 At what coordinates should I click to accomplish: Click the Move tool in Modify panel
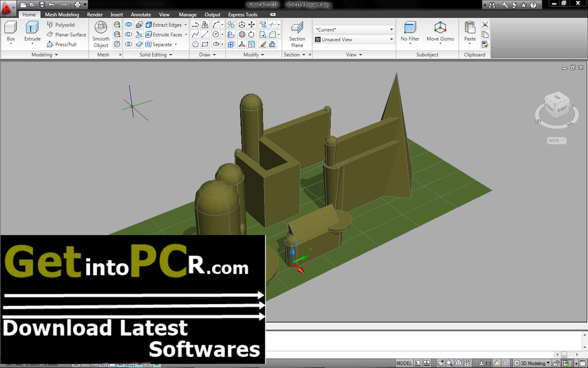pos(252,25)
